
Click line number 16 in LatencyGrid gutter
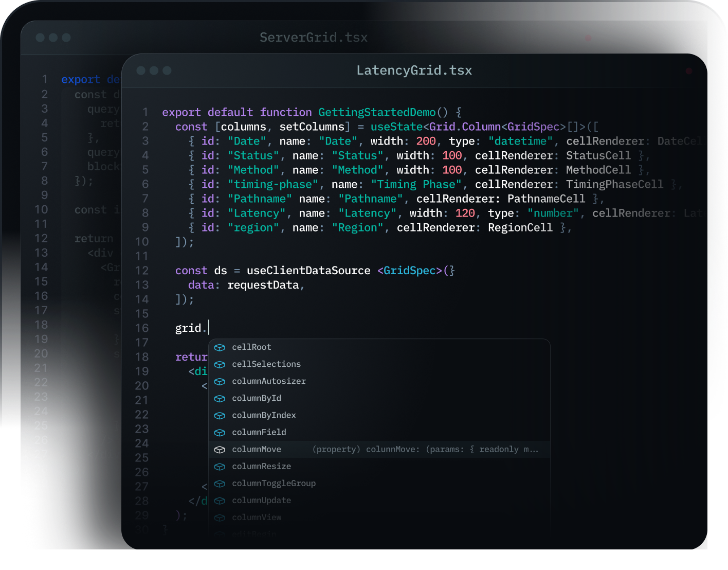pyautogui.click(x=142, y=328)
